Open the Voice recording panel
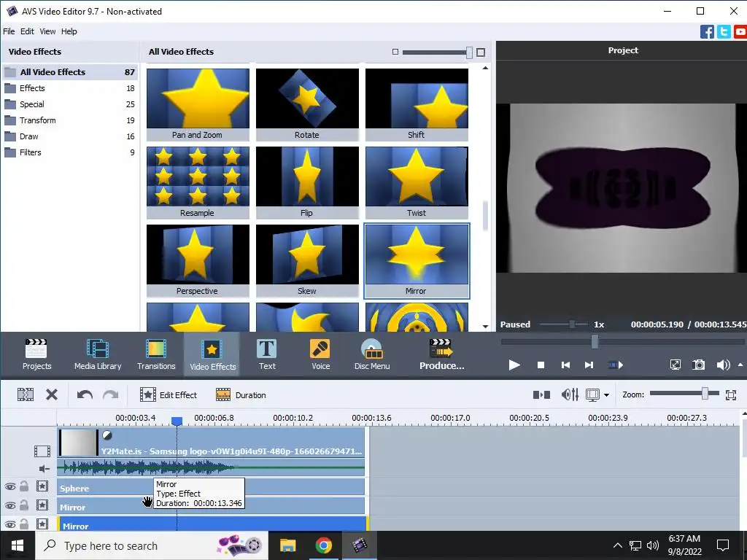Screen dimensions: 747x560 point(320,354)
